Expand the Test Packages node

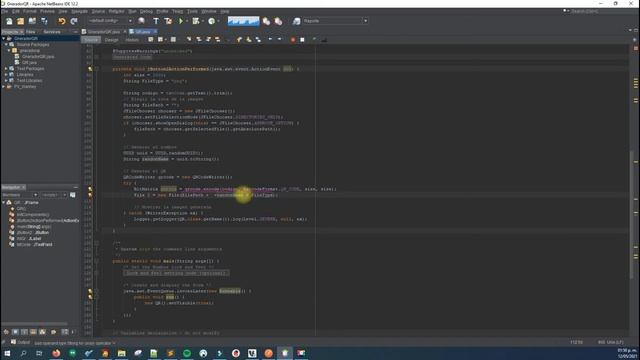7,69
